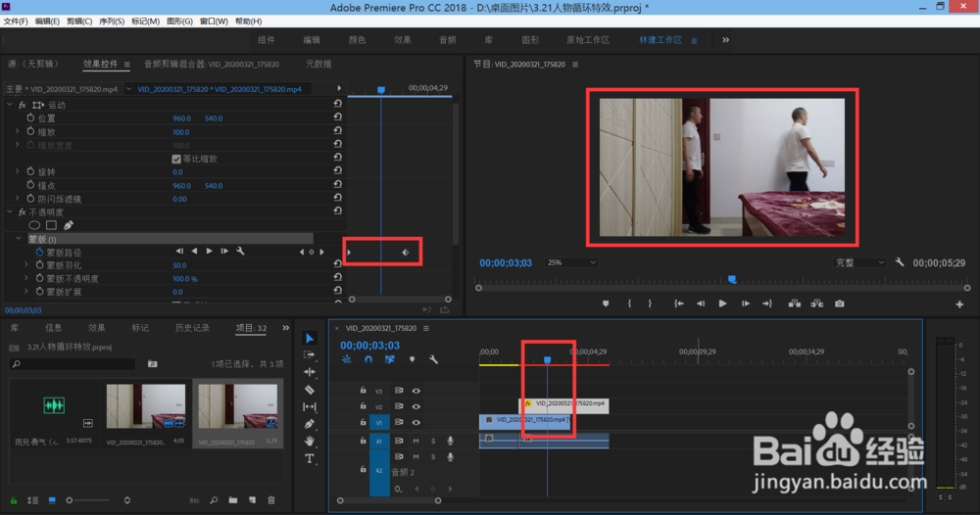Open mask tracking settings wrench

point(240,251)
